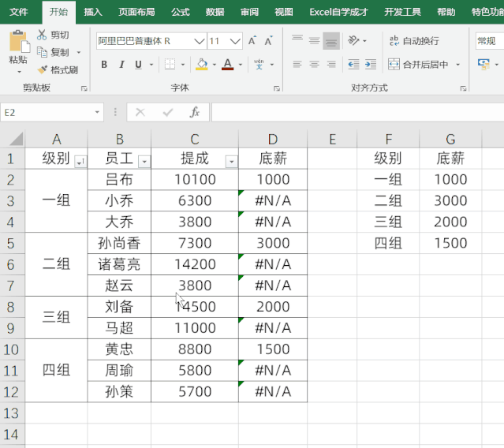Click the Decrease Indent icon
504x448 pixels.
353,65
